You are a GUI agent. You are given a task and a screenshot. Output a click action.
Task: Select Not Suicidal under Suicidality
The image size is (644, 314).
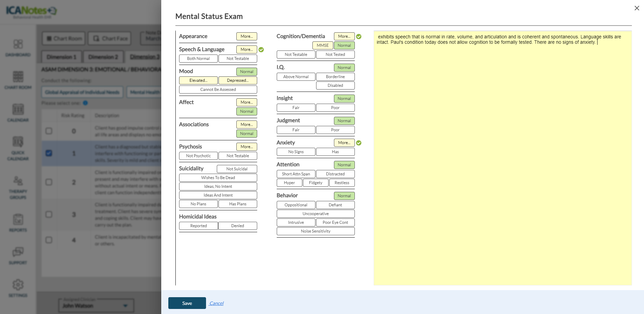(x=237, y=169)
